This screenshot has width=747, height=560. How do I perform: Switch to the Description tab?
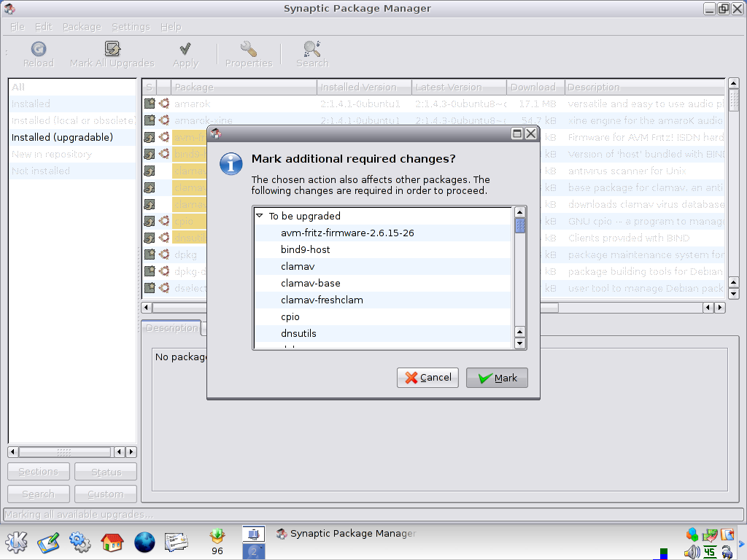pos(172,328)
